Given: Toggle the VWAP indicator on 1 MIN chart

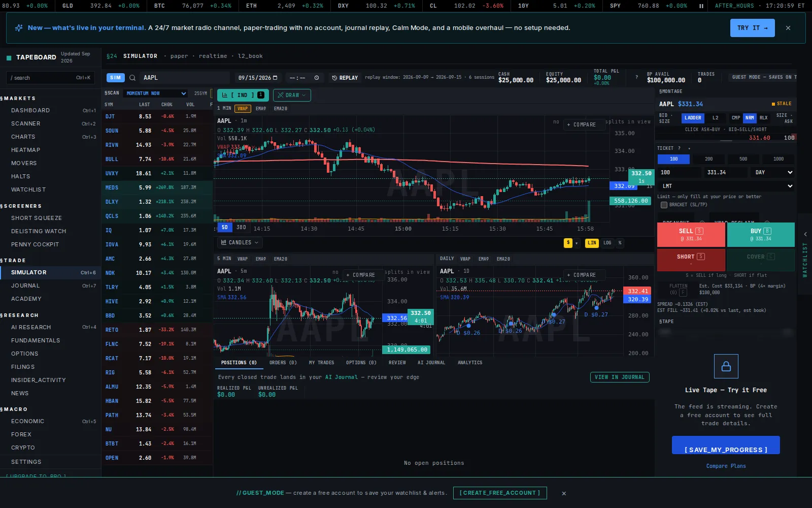Looking at the screenshot, I should pos(243,109).
